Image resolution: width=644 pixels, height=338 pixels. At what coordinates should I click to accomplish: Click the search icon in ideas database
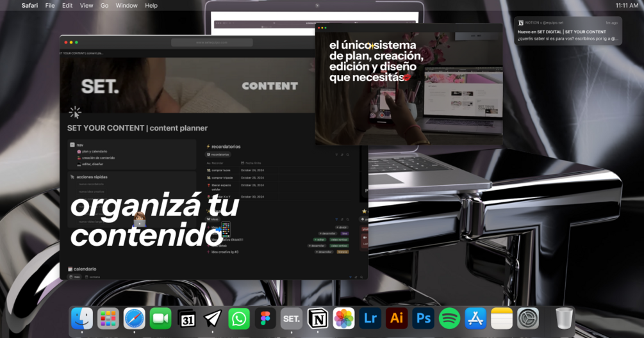[348, 220]
